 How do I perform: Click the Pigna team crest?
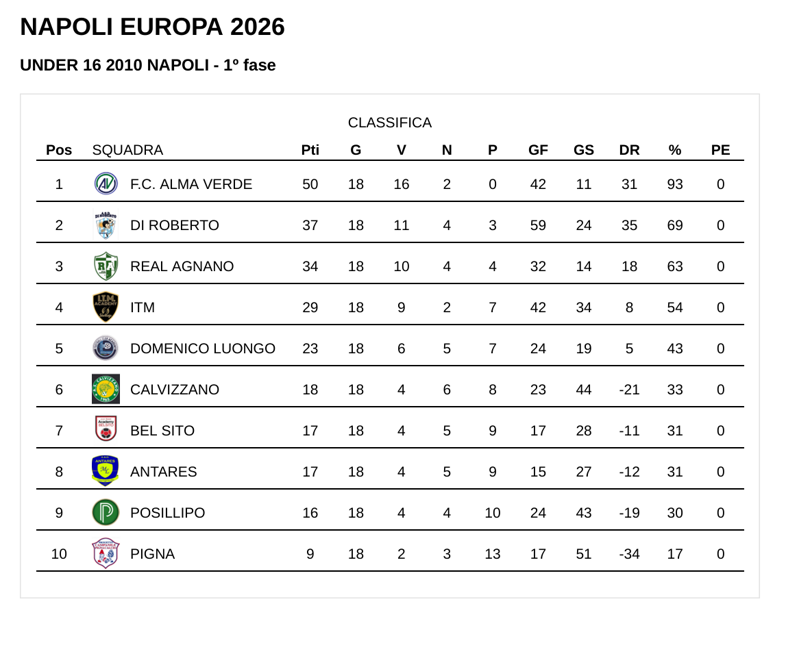105,553
